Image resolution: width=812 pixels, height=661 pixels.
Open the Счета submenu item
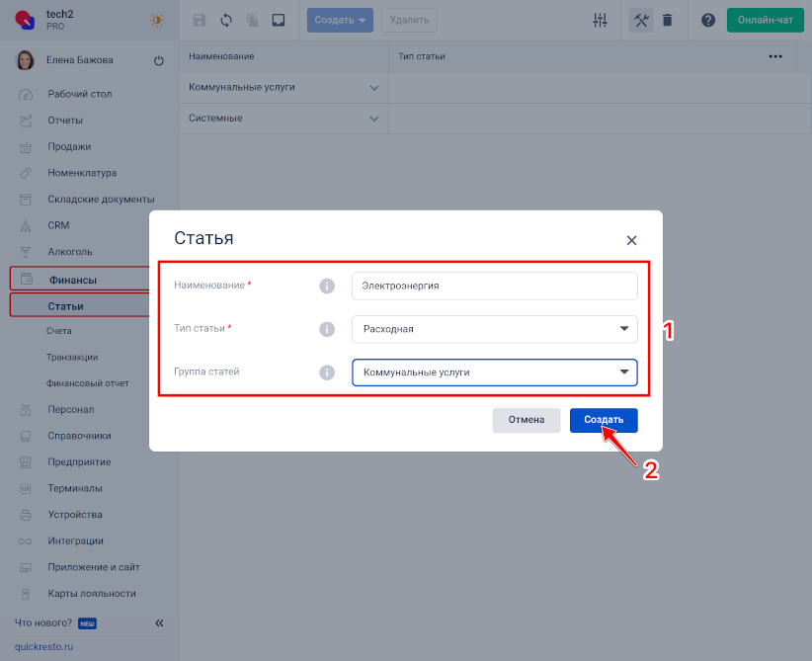[x=59, y=330]
